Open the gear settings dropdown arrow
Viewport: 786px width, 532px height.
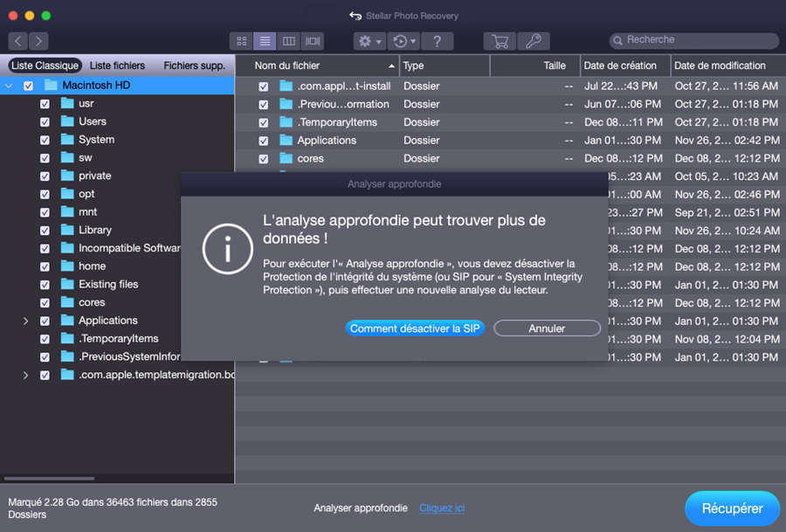[378, 42]
